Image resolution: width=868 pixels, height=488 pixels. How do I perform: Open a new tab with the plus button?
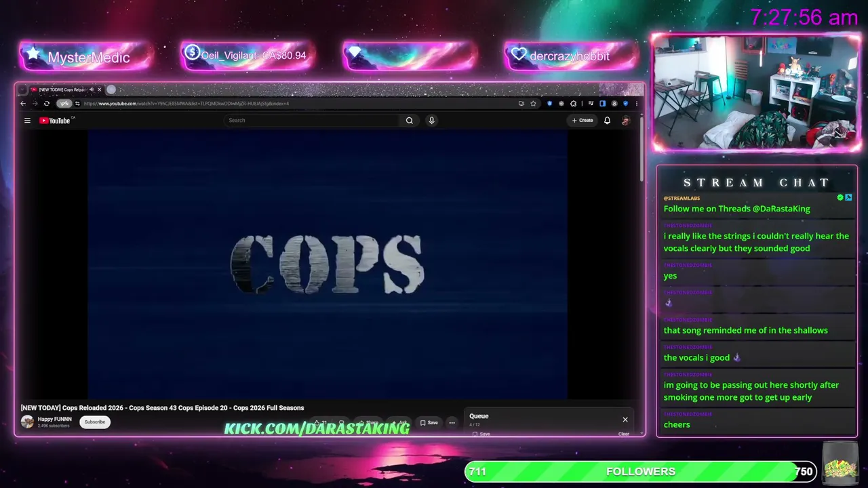pos(111,89)
